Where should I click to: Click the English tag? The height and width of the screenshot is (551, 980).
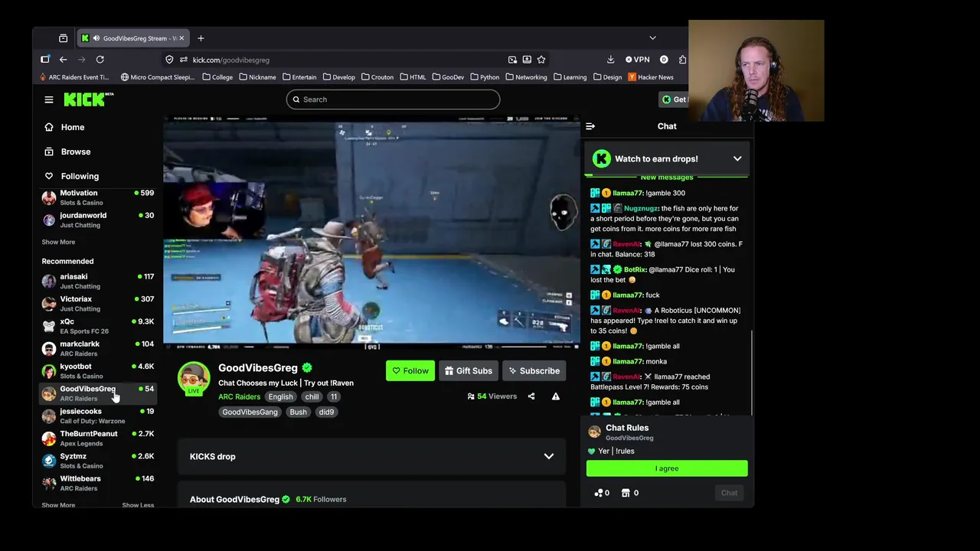pyautogui.click(x=280, y=396)
